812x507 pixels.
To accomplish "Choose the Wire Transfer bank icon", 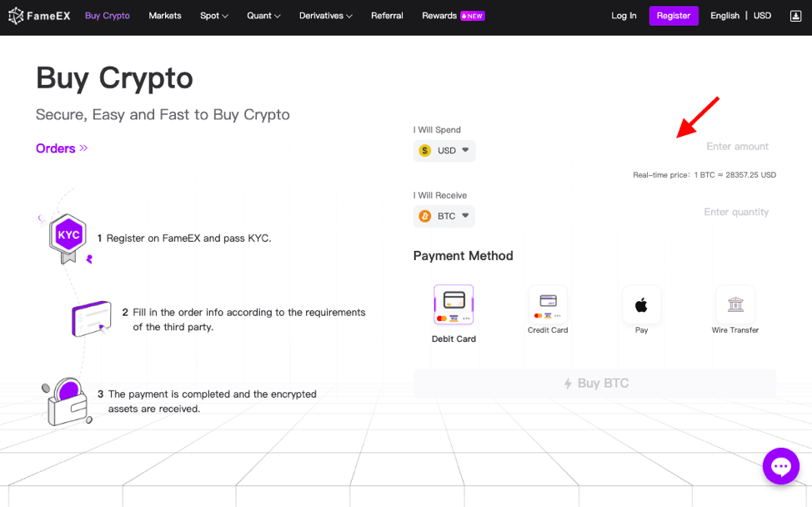I will [734, 305].
